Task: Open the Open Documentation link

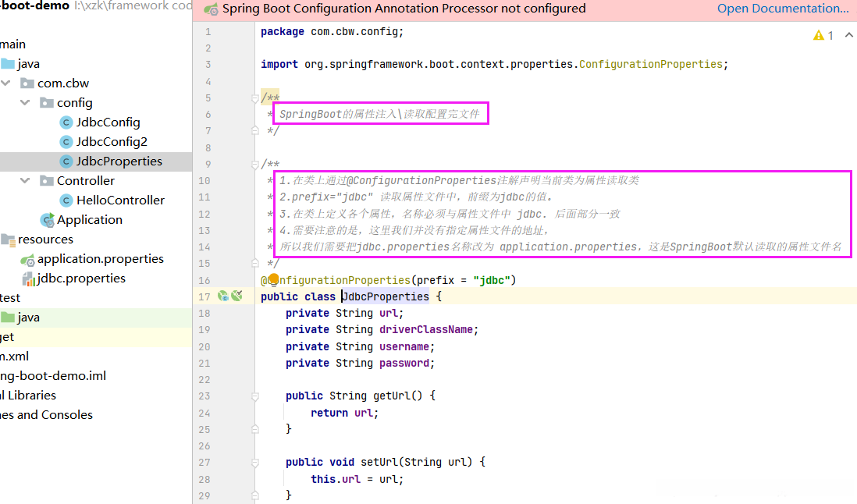Action: pyautogui.click(x=783, y=9)
